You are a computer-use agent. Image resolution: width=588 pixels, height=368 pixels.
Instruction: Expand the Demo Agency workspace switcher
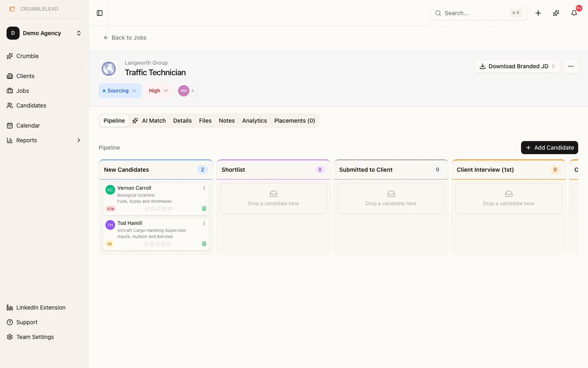click(x=44, y=33)
